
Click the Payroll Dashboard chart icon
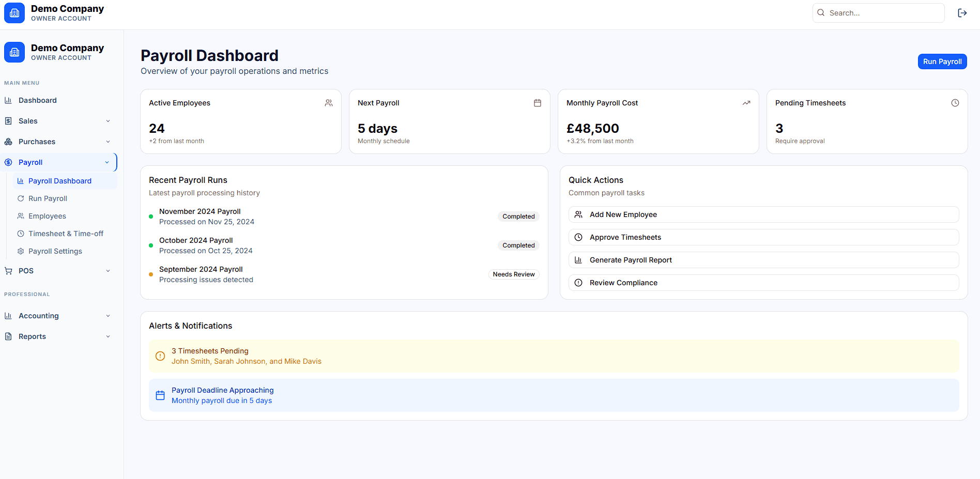point(21,181)
